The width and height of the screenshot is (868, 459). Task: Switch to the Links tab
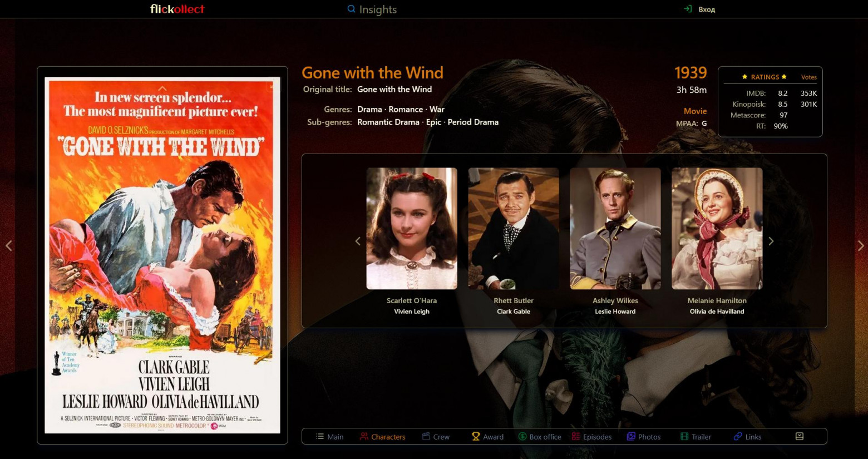[747, 437]
